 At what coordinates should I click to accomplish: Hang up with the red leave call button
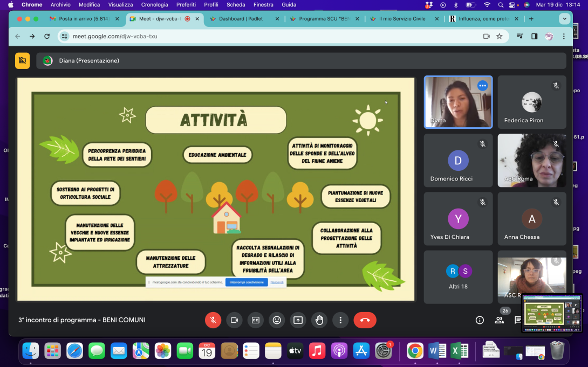point(365,320)
